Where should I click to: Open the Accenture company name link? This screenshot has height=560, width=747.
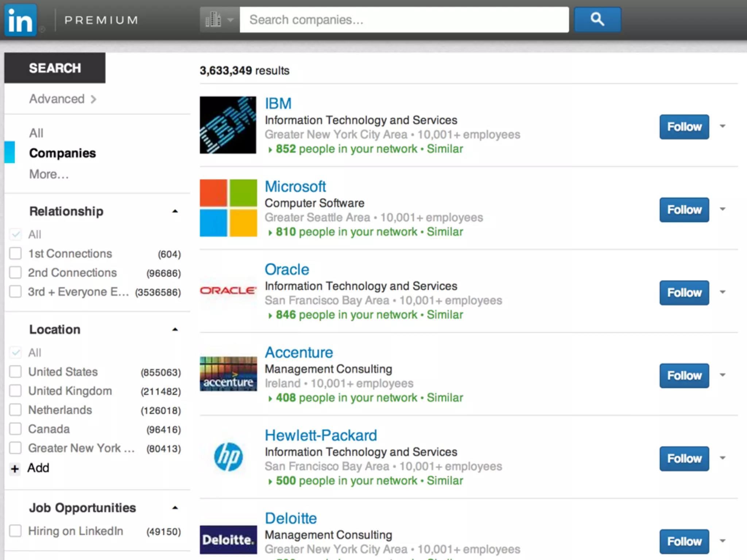(299, 353)
